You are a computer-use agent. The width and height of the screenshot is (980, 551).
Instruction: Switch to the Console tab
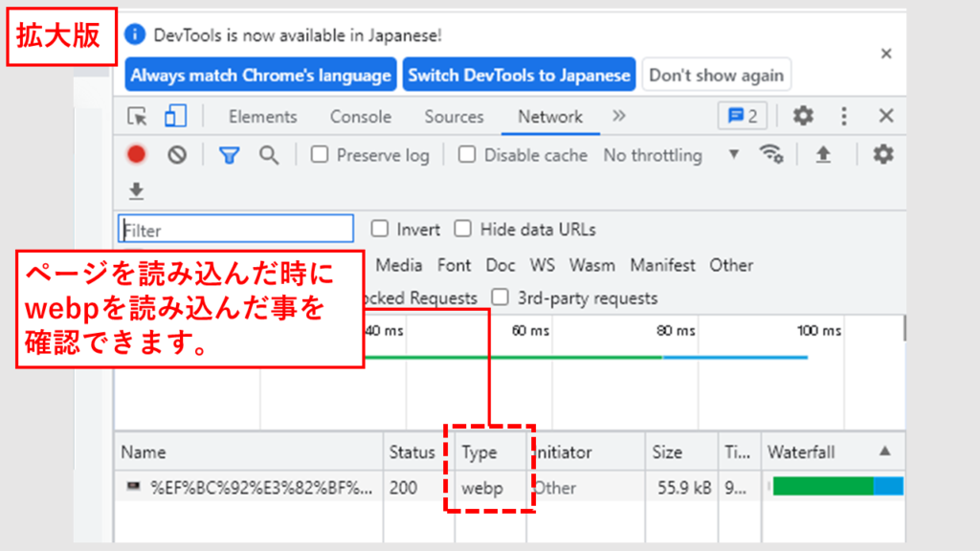tap(361, 117)
